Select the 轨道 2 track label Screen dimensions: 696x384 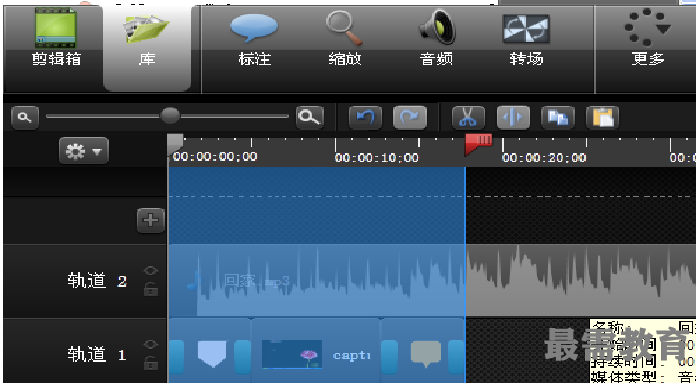pos(97,281)
